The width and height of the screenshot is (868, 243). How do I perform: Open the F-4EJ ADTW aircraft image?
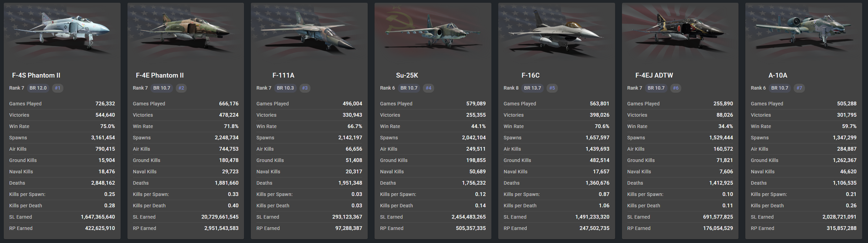coord(680,33)
